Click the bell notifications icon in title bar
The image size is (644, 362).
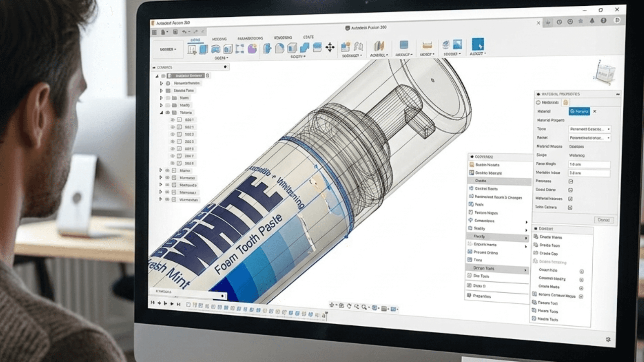click(x=592, y=21)
